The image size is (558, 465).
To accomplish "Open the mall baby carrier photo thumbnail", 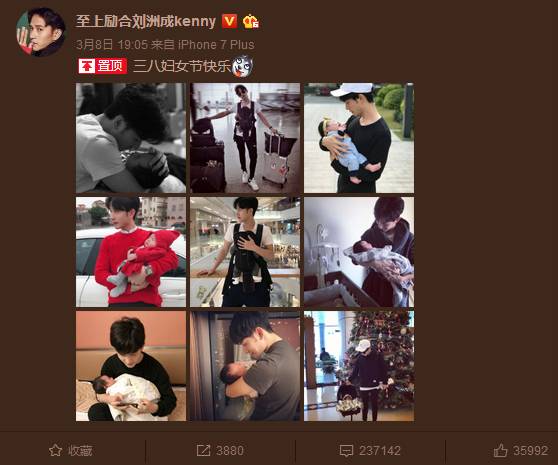I will click(245, 252).
